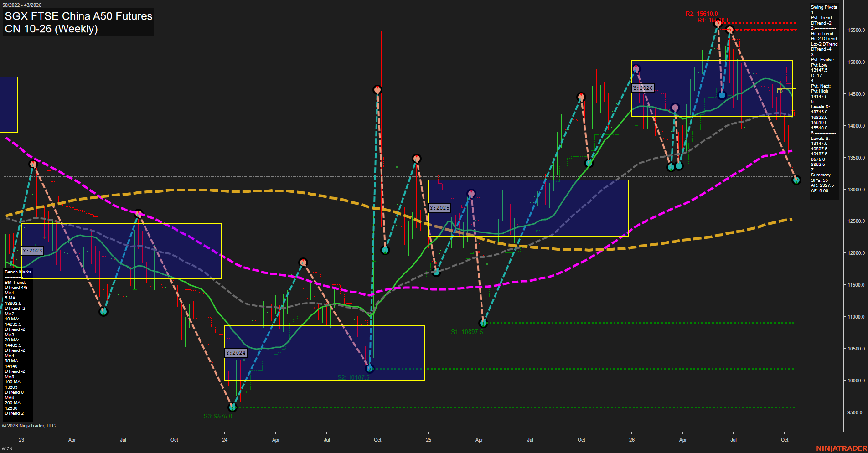Image resolution: width=868 pixels, height=453 pixels.
Task: Click the 15000.0 price axis label
Action: [x=856, y=62]
